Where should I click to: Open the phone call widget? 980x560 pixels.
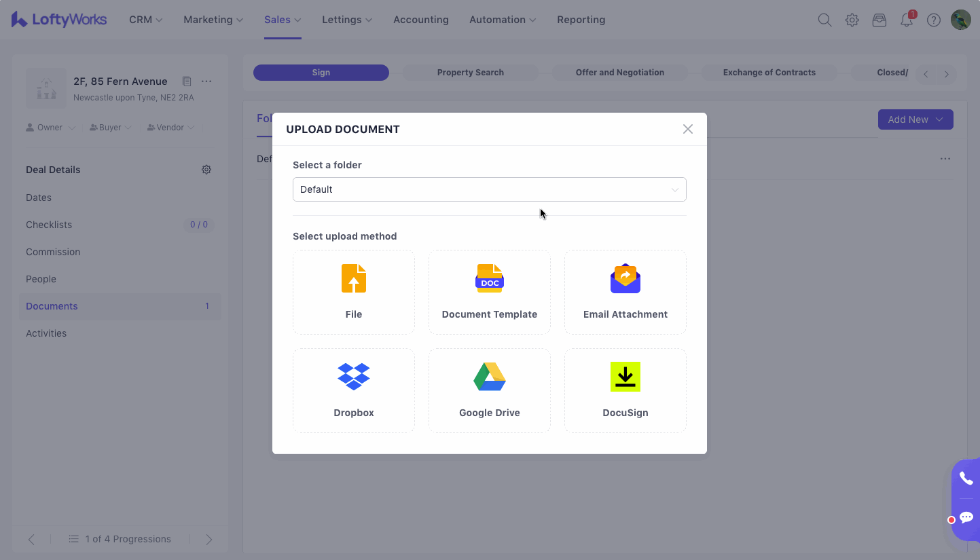pyautogui.click(x=966, y=479)
